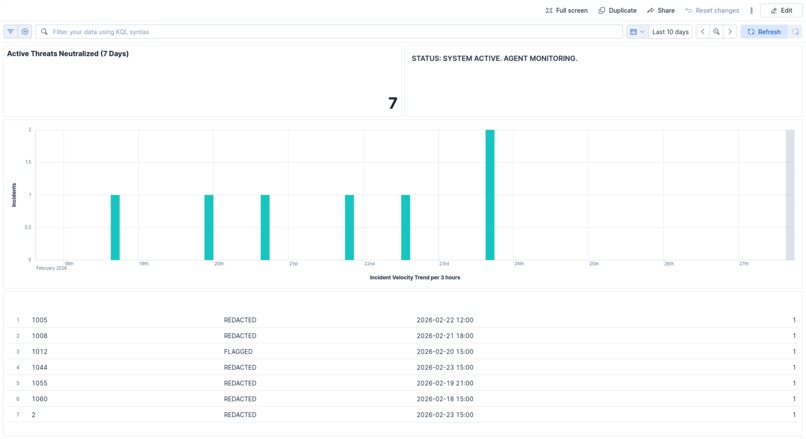The height and width of the screenshot is (439, 806).
Task: Select table cell '1008'
Action: coord(40,336)
